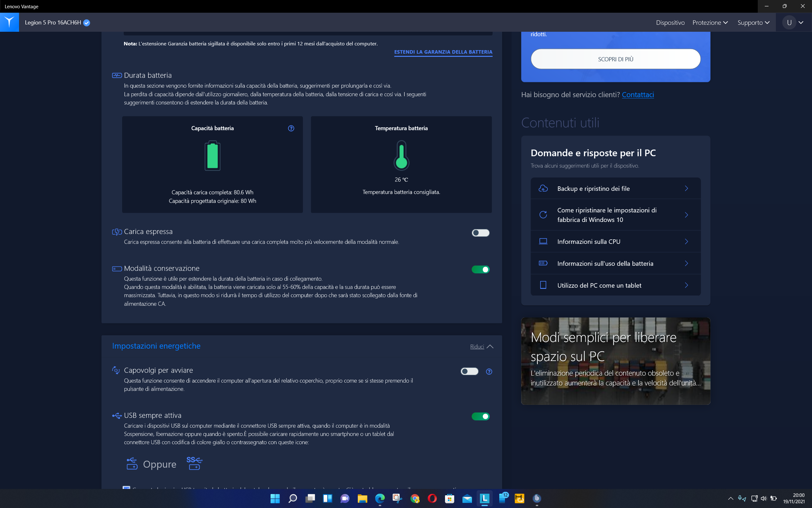Open Microsoft Store from the taskbar
Image resolution: width=812 pixels, height=508 pixels.
coord(450,498)
